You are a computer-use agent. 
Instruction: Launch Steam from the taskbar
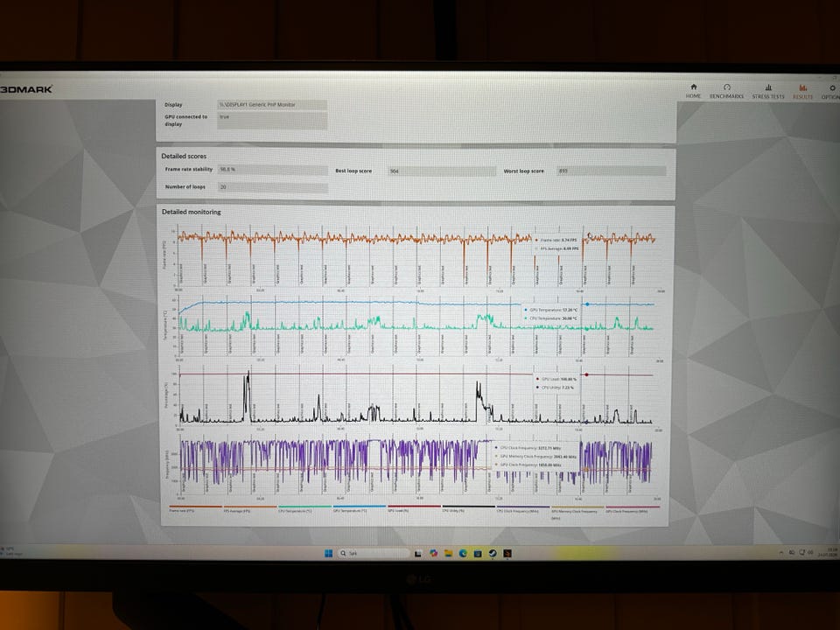point(493,553)
